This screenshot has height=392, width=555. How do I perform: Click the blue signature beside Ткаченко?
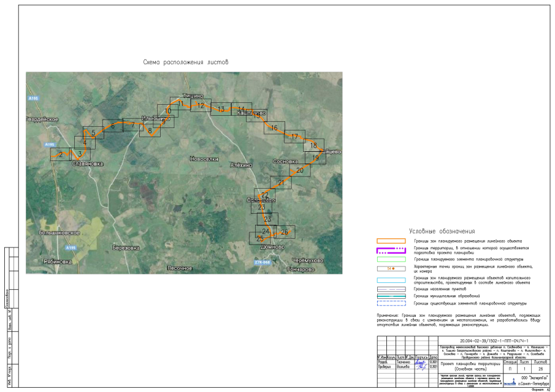pyautogui.click(x=421, y=363)
